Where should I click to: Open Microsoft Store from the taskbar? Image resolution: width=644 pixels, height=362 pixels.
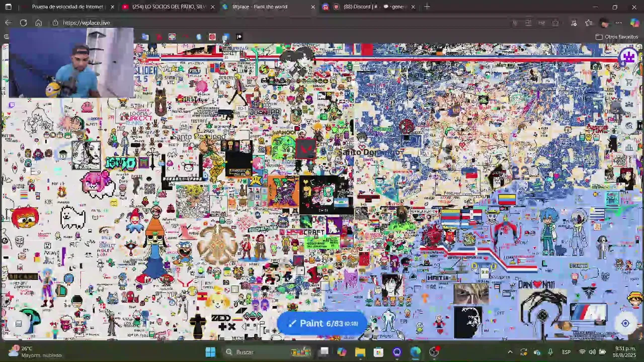[378, 352]
